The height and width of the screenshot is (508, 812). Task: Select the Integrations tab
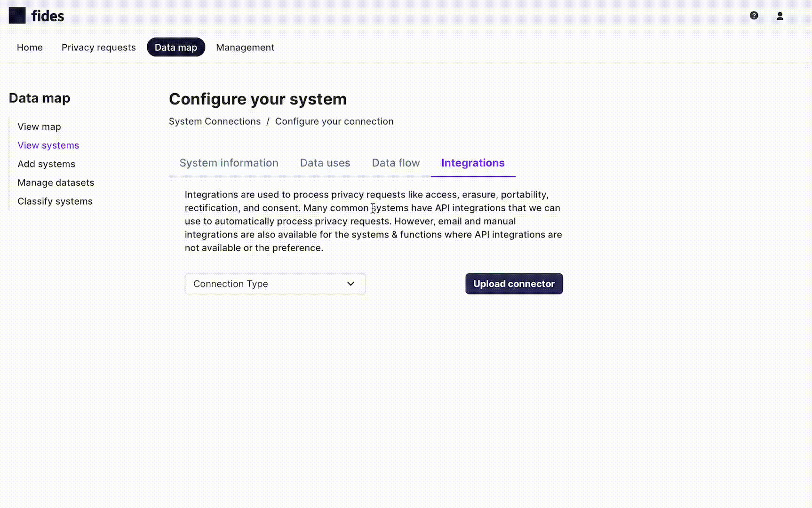[473, 163]
